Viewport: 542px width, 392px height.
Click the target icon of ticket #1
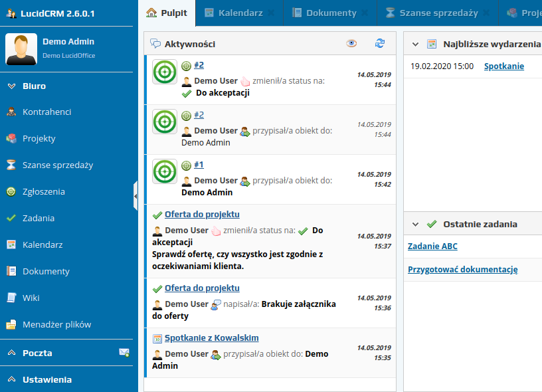pos(165,171)
